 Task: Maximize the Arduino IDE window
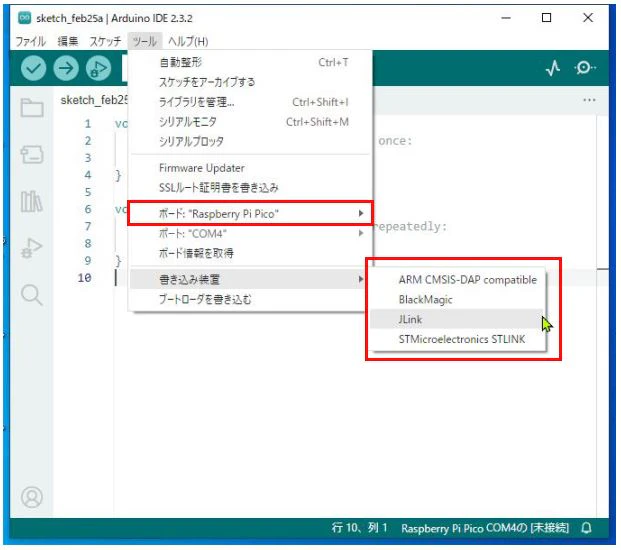[x=547, y=18]
